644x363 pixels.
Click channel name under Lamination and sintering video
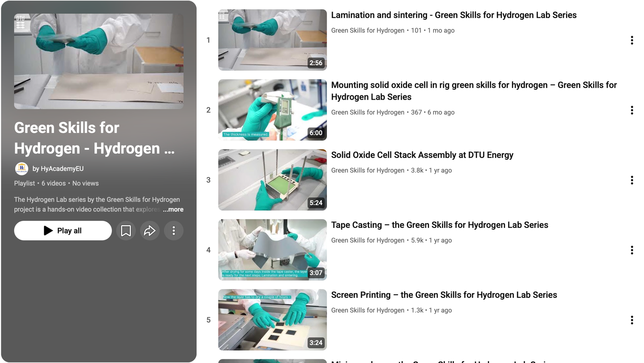click(367, 31)
